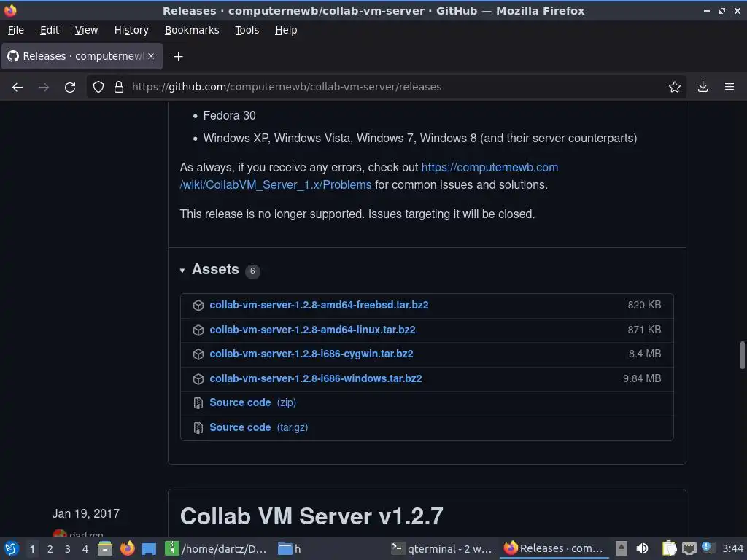Switch to the 'h' folder window
The width and height of the screenshot is (747, 560).
(x=289, y=548)
